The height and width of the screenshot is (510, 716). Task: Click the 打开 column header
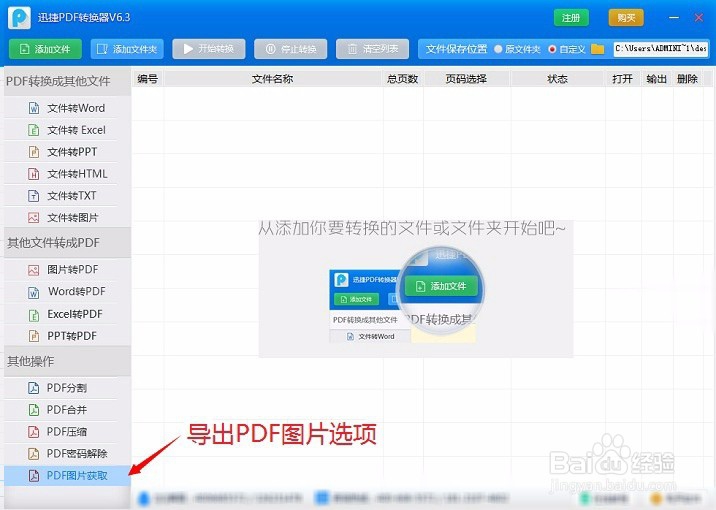click(622, 79)
